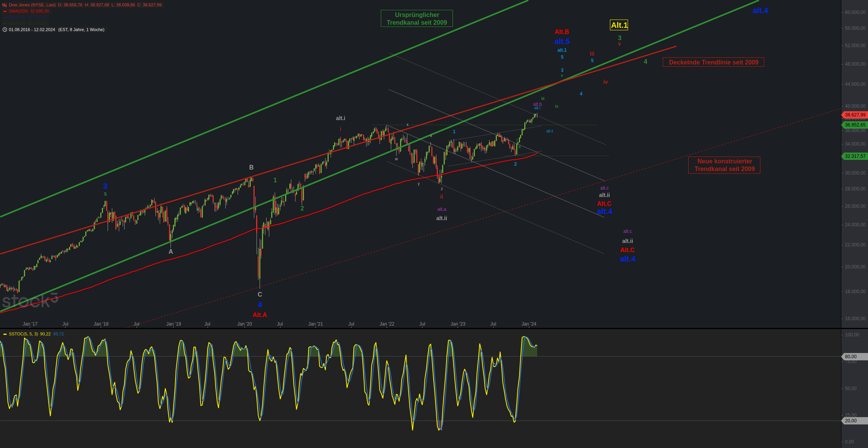Click the green price tag 32.317,57
Viewport: 868px width, 448px height.
tap(854, 156)
